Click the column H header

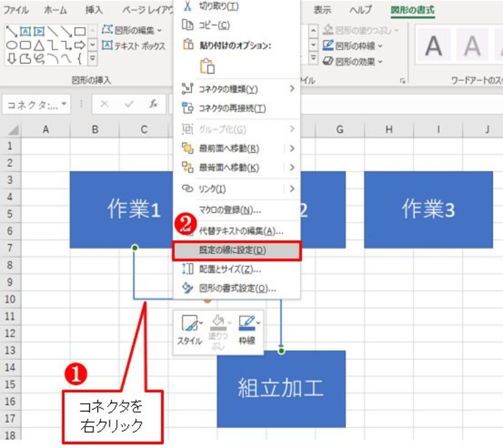coord(389,130)
